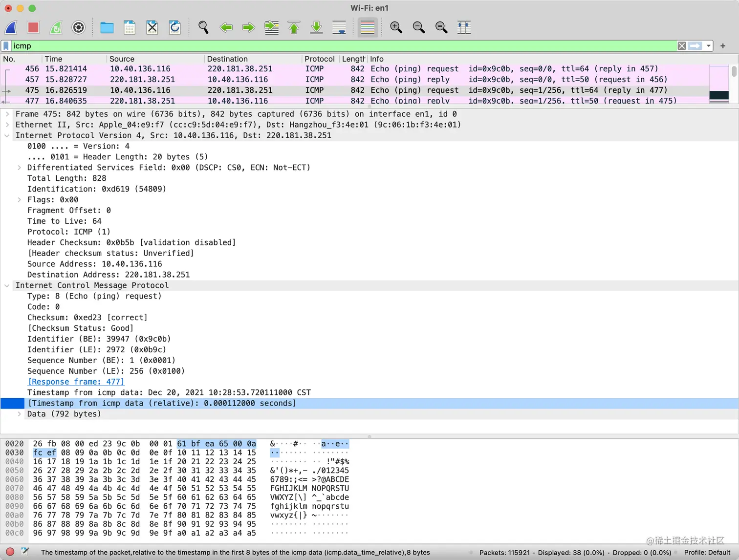Stop the running capture with the red square
Image resolution: width=739 pixels, height=560 pixels.
pyautogui.click(x=33, y=27)
